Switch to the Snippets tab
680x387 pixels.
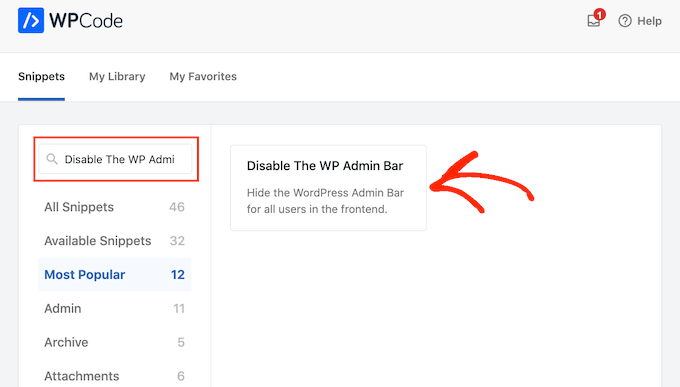pyautogui.click(x=41, y=77)
